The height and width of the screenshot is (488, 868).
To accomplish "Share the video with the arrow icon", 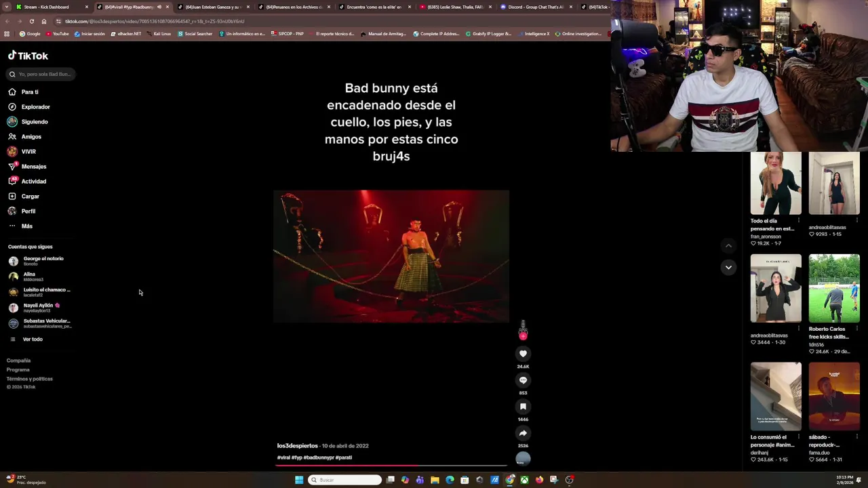I will tap(523, 432).
